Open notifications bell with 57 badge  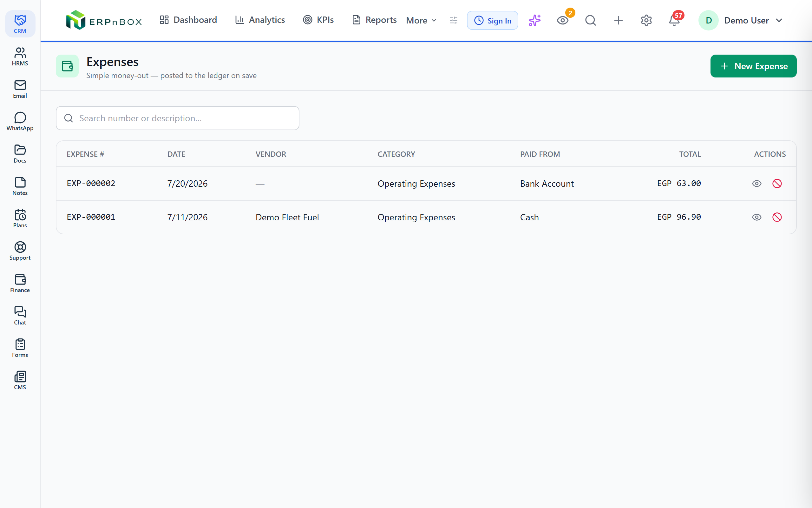tap(674, 20)
